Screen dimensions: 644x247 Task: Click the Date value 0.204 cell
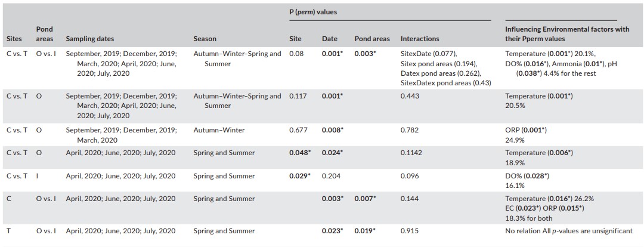pos(330,176)
